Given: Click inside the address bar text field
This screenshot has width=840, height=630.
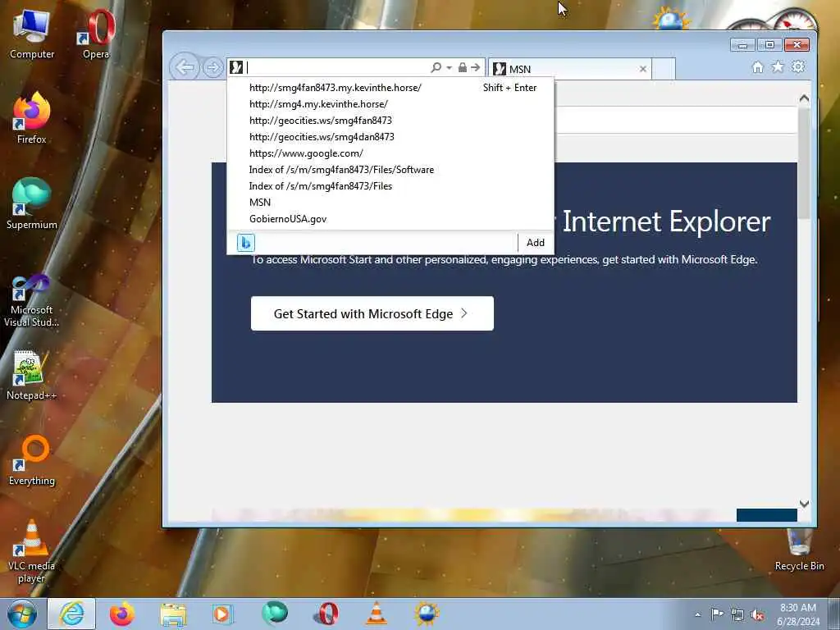Looking at the screenshot, I should tap(337, 67).
